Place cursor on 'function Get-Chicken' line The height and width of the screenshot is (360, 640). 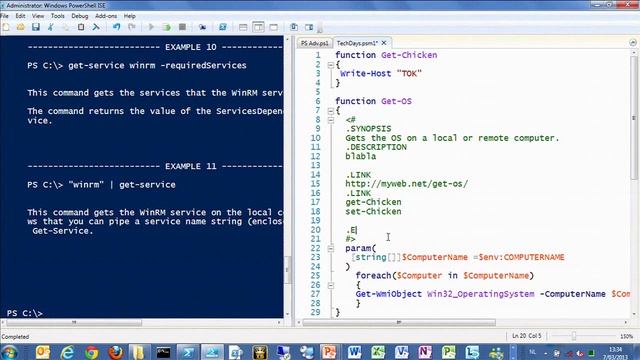coord(386,55)
